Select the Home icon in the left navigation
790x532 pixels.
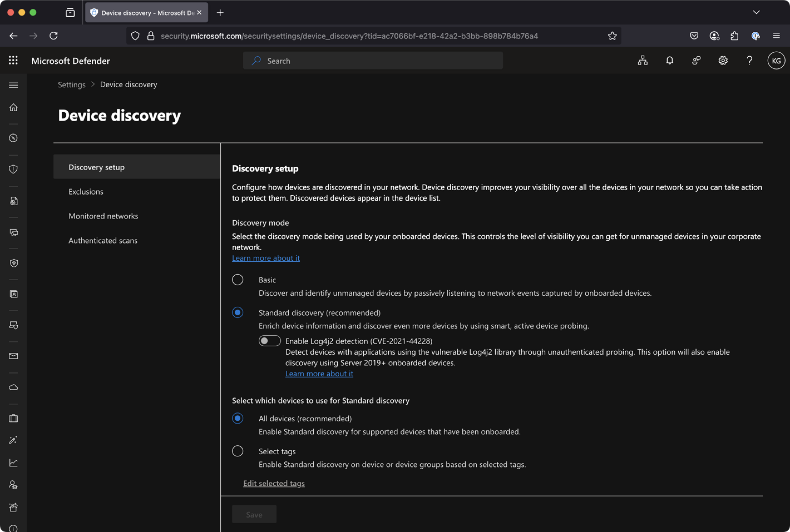[x=13, y=107]
